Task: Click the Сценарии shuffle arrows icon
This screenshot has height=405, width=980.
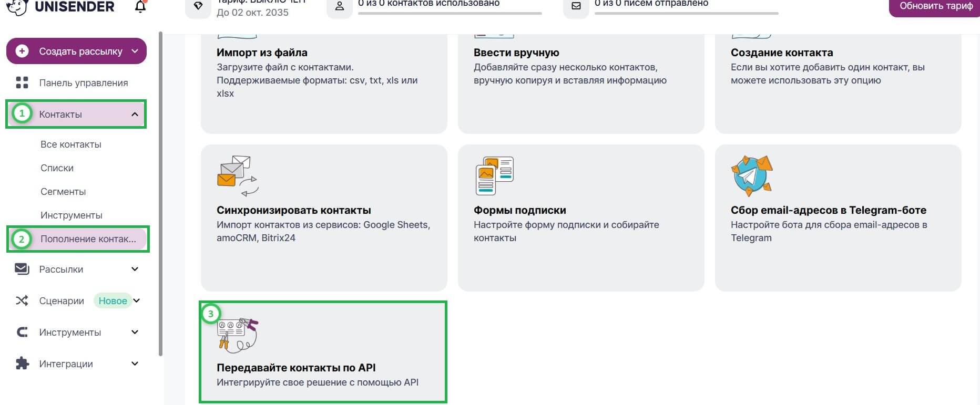Action: pos(22,300)
